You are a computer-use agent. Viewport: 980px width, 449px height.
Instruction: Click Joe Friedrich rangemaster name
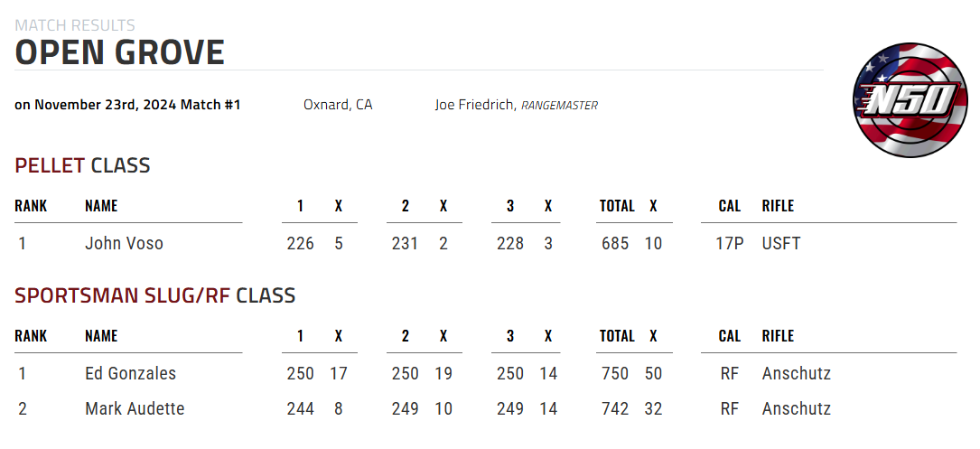point(476,105)
